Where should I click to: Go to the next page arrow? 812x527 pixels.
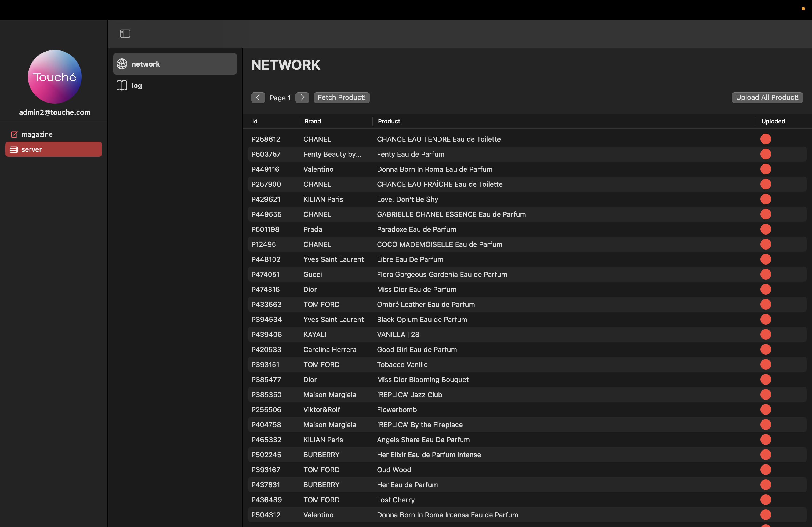point(302,97)
